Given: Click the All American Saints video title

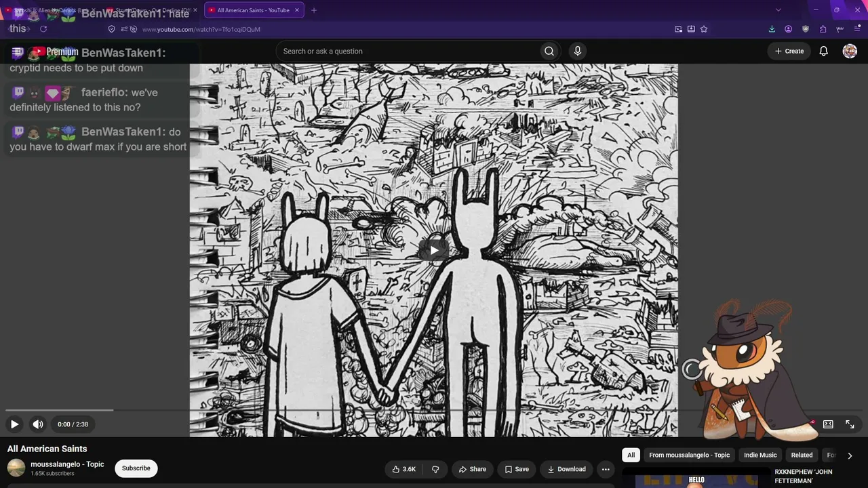Looking at the screenshot, I should click(47, 449).
